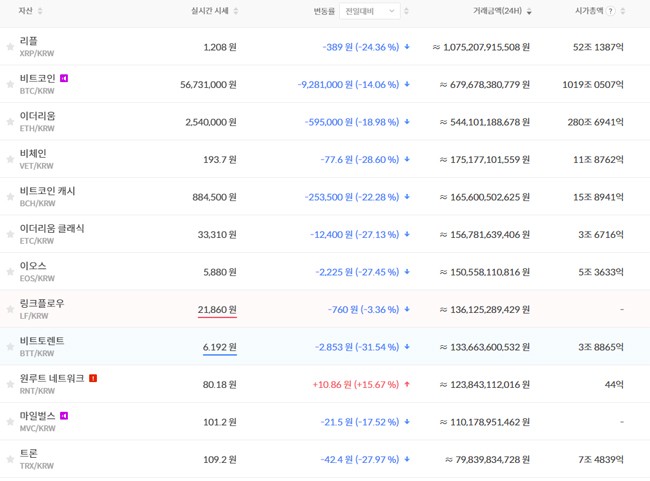Favorite the 리플 XRP/KRW star

10,47
